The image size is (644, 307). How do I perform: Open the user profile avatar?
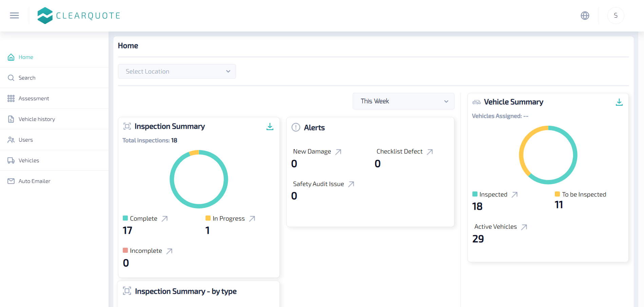[616, 16]
